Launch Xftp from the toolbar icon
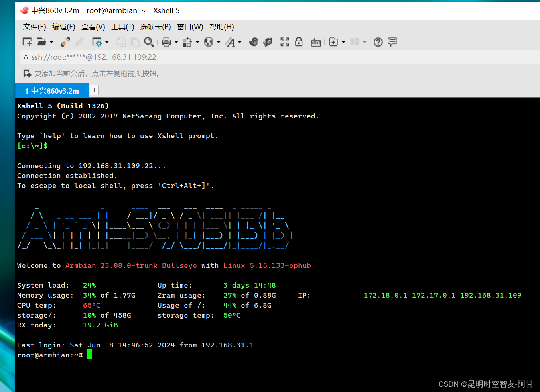The height and width of the screenshot is (392, 540). coord(254,42)
